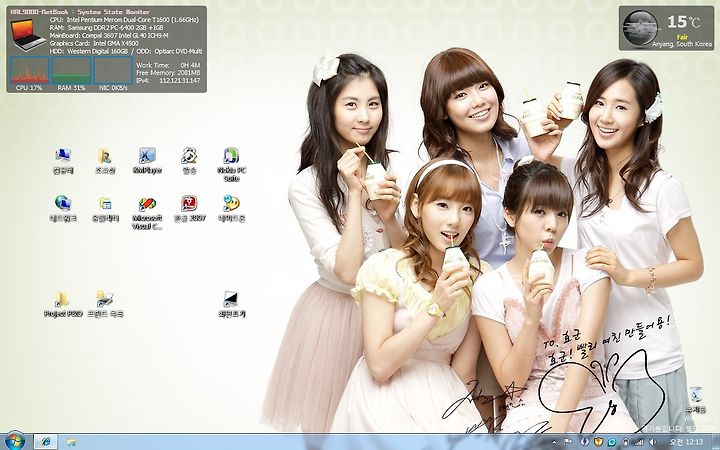Open the folder-and-printer shortcut beside Project P389
720x450 pixels.
click(x=105, y=304)
